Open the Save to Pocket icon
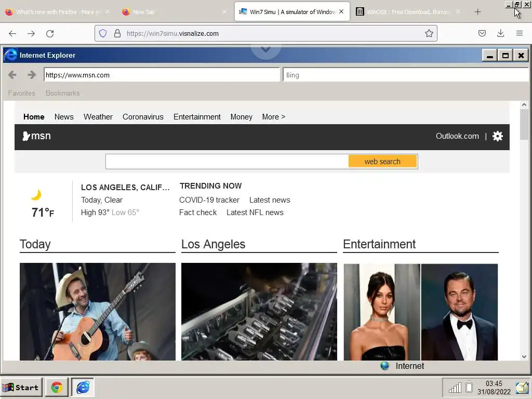The height and width of the screenshot is (399, 532). (482, 33)
